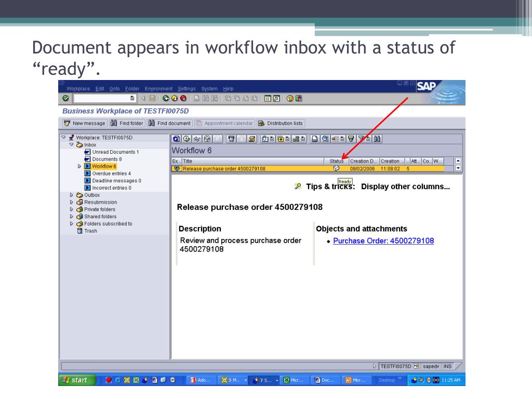The height and width of the screenshot is (399, 532).
Task: Open the System menu
Action: pyautogui.click(x=209, y=88)
